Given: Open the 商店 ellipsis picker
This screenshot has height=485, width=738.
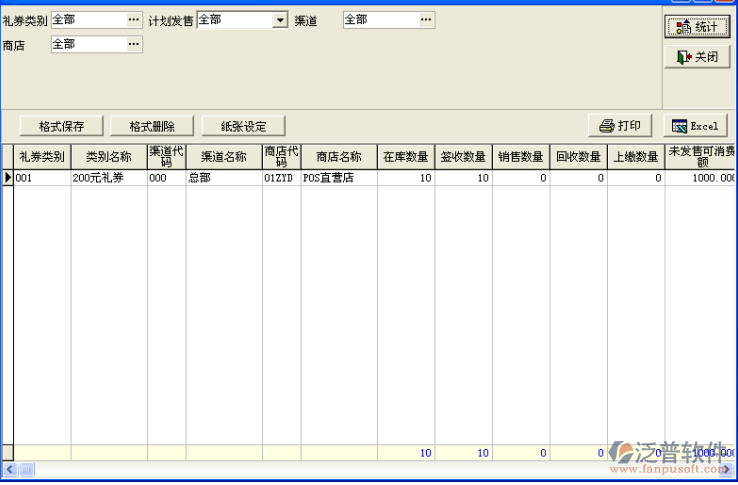Looking at the screenshot, I should 134,44.
